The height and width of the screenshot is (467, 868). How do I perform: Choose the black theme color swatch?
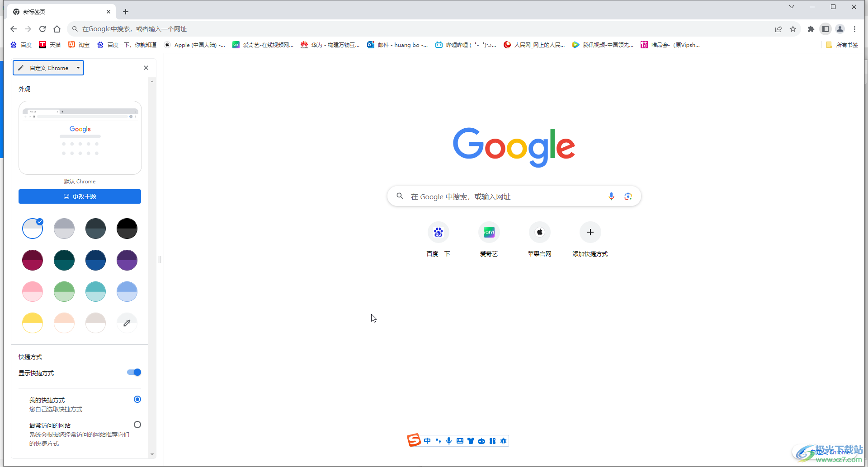point(127,229)
